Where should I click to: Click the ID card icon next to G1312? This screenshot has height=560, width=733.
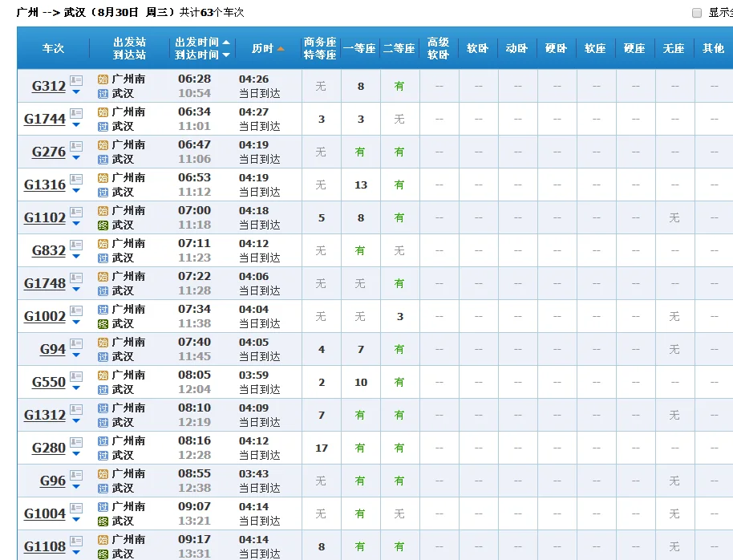click(x=76, y=409)
